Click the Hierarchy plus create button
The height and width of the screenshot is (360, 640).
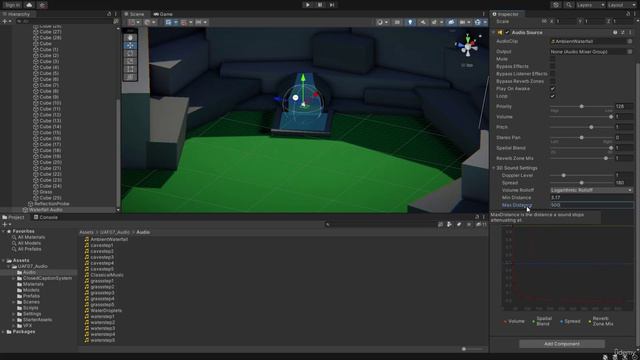pos(6,21)
